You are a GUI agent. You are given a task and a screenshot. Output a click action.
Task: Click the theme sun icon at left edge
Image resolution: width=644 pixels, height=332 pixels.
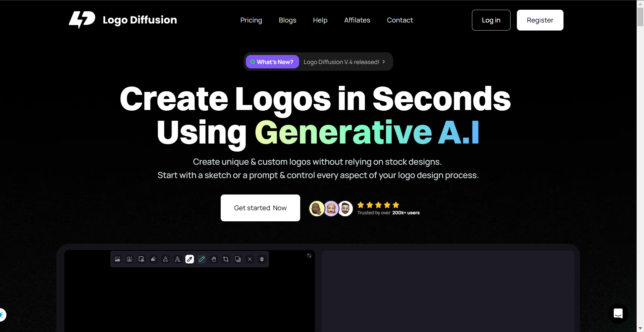[2, 315]
